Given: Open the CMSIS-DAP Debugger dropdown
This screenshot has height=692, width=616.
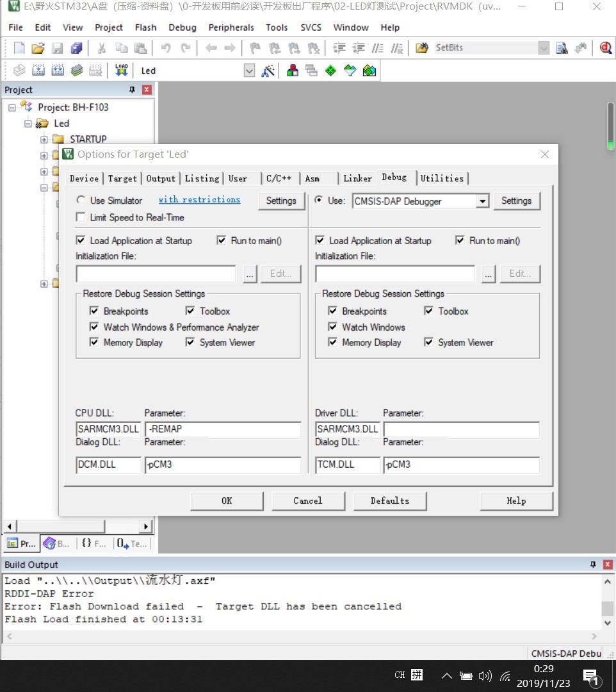Looking at the screenshot, I should (x=483, y=201).
